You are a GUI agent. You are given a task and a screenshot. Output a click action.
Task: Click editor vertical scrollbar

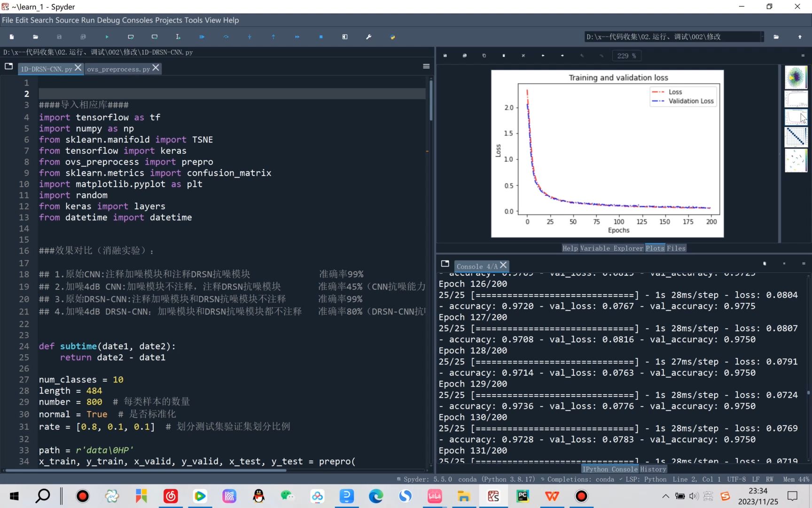[431, 100]
